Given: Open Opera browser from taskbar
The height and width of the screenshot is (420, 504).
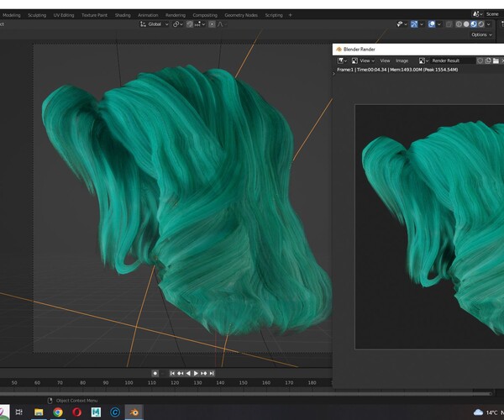Looking at the screenshot, I should pyautogui.click(x=76, y=412).
